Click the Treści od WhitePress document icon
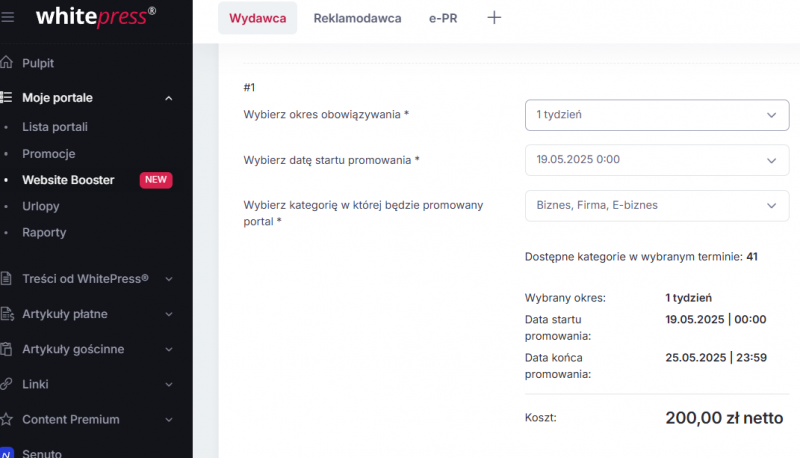Image resolution: width=800 pixels, height=458 pixels. 7,279
